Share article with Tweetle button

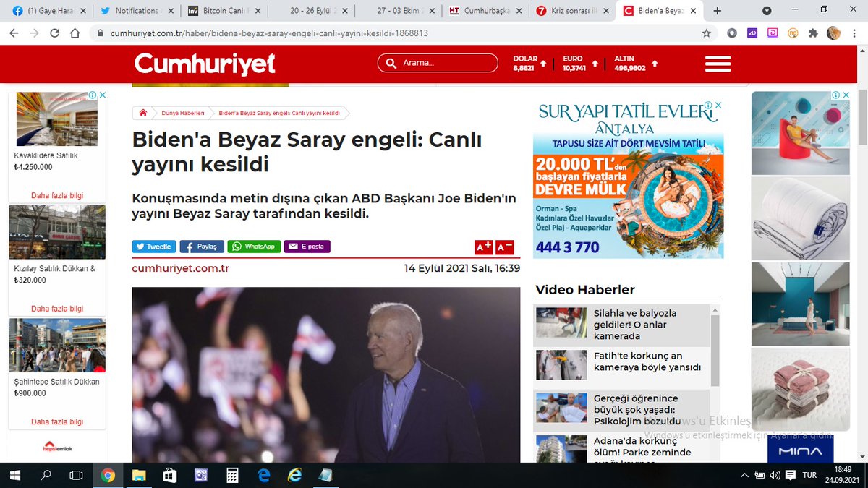coord(154,247)
